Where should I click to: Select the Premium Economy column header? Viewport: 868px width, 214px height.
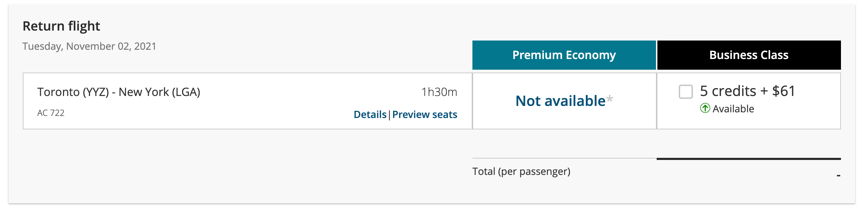pyautogui.click(x=564, y=55)
